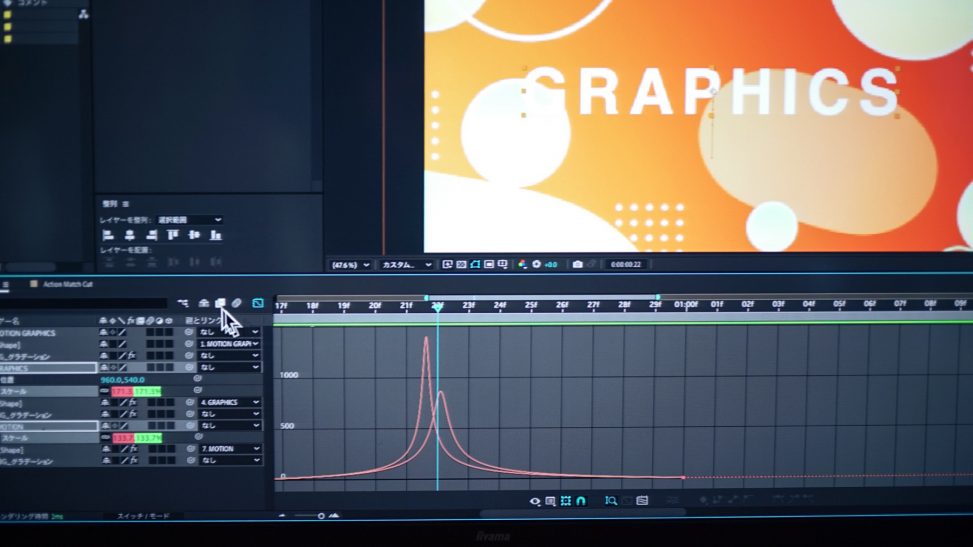Click the align top edges icon
973x547 pixels.
pyautogui.click(x=173, y=236)
